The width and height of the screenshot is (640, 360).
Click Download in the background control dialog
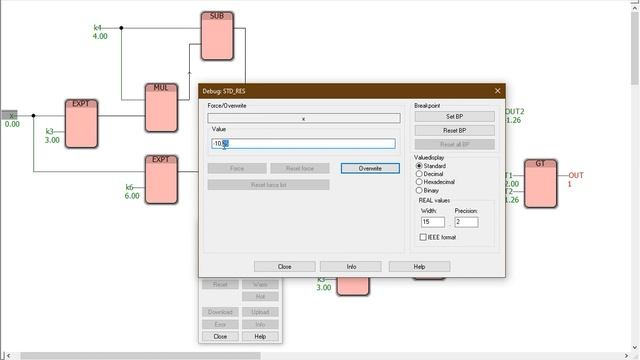220,312
